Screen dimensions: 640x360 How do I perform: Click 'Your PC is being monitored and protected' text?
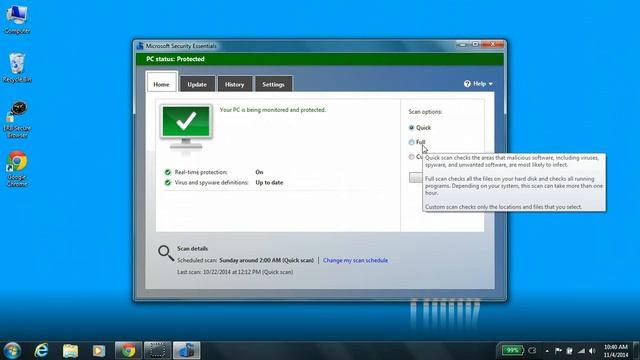pos(273,110)
